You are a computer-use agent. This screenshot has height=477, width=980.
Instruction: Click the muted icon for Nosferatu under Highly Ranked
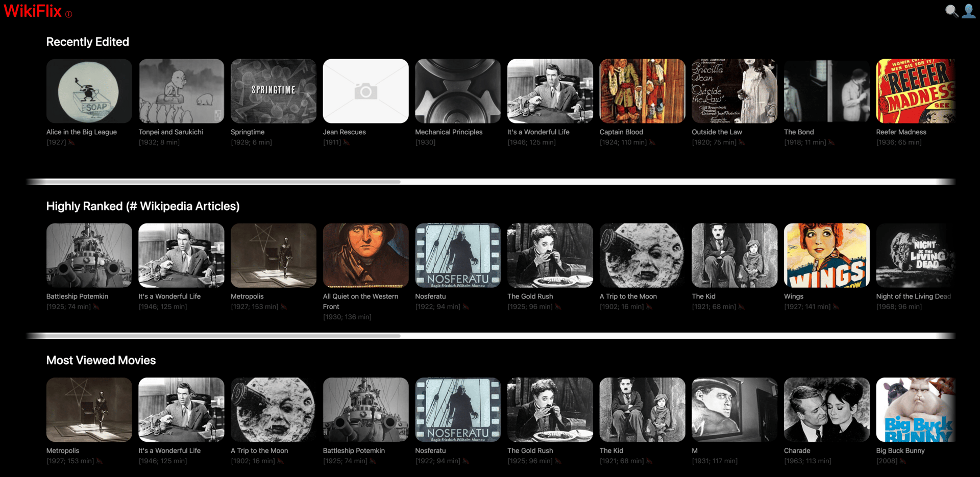[465, 307]
